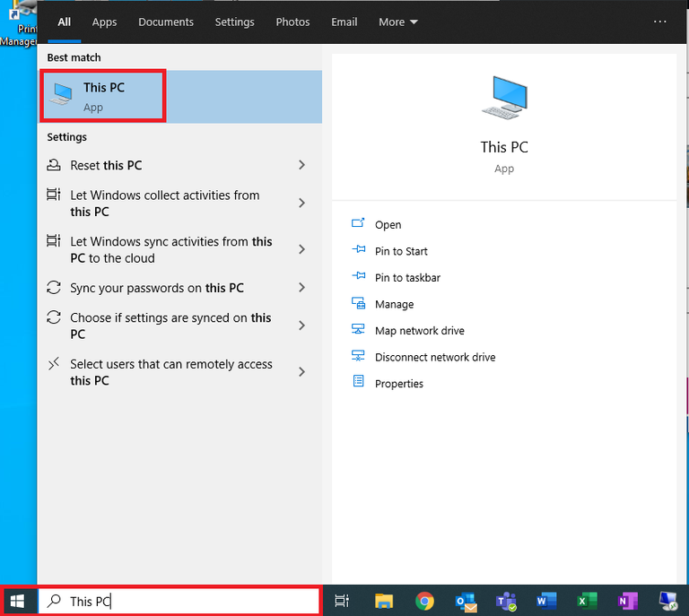Open the This PC best match result
This screenshot has width=689, height=616.
tap(103, 97)
